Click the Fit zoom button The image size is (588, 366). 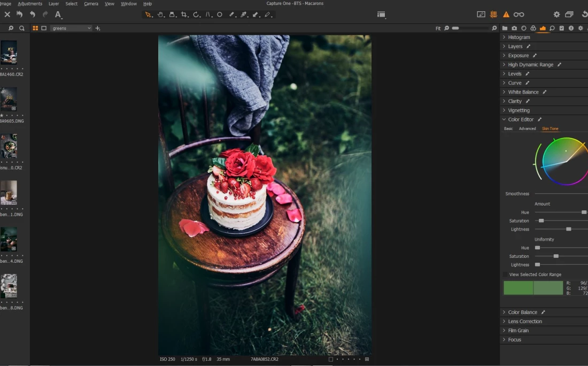438,28
